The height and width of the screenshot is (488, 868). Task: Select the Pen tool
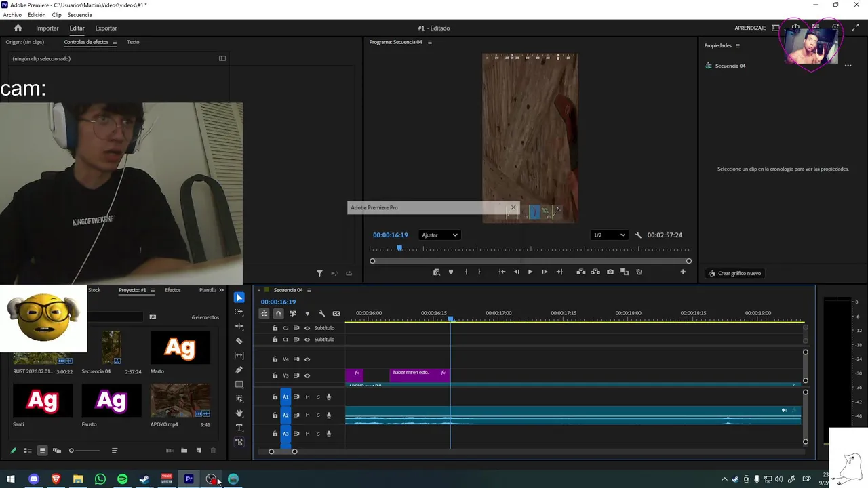[x=239, y=370]
